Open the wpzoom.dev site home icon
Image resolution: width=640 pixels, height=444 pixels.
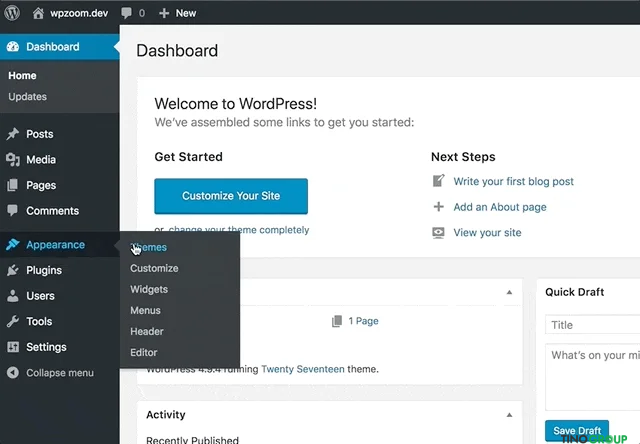click(x=39, y=13)
